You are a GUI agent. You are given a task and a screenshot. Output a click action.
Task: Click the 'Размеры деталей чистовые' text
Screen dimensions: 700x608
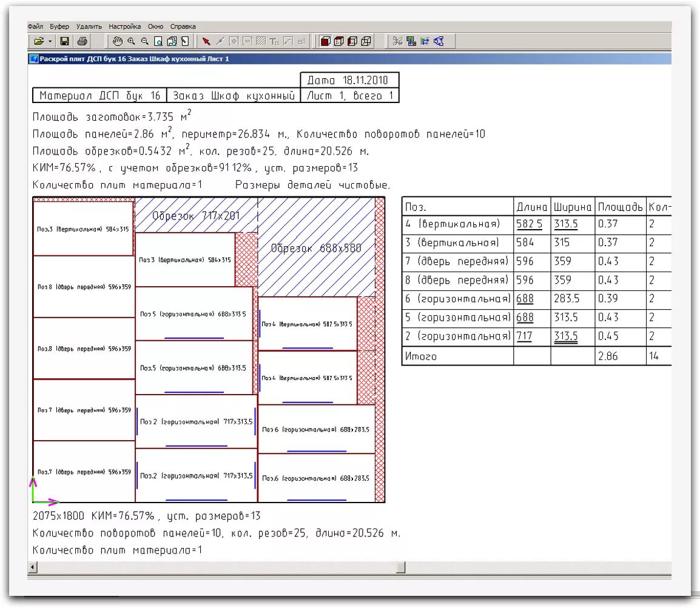pos(312,185)
